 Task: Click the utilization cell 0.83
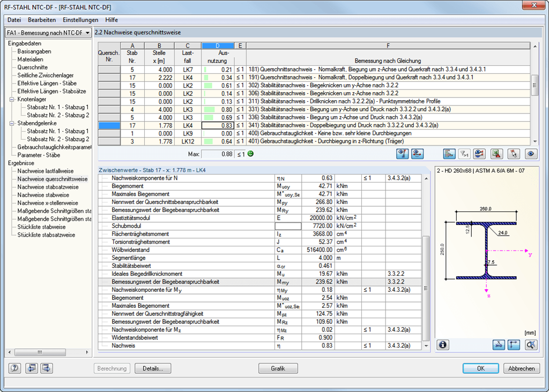point(218,125)
